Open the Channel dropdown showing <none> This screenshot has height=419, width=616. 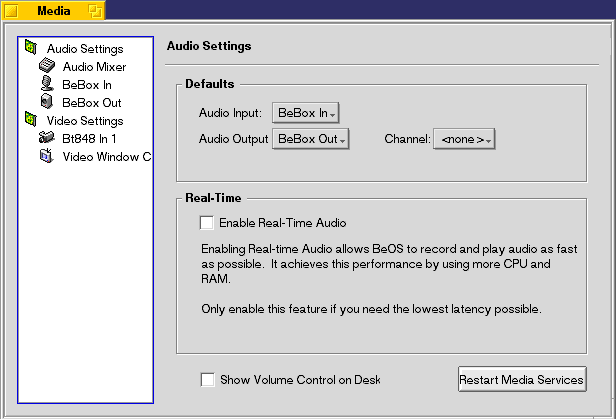(464, 139)
